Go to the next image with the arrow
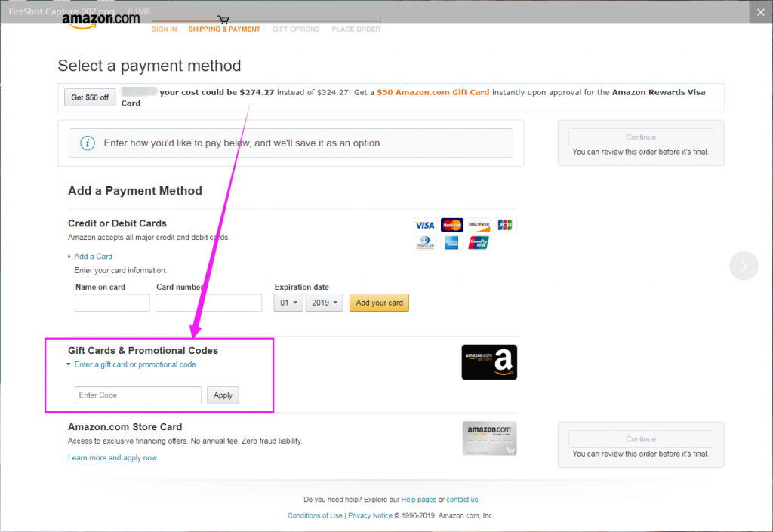Viewport: 773px width, 532px height. click(744, 266)
